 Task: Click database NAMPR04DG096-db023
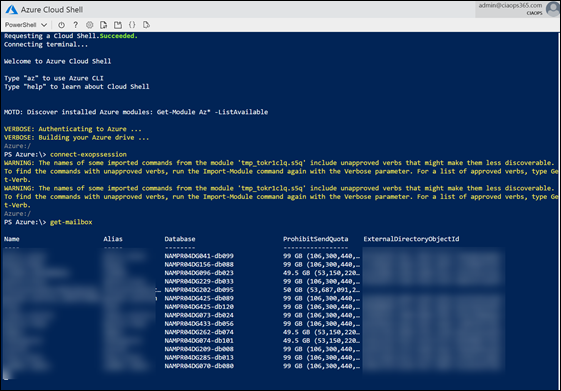[199, 273]
